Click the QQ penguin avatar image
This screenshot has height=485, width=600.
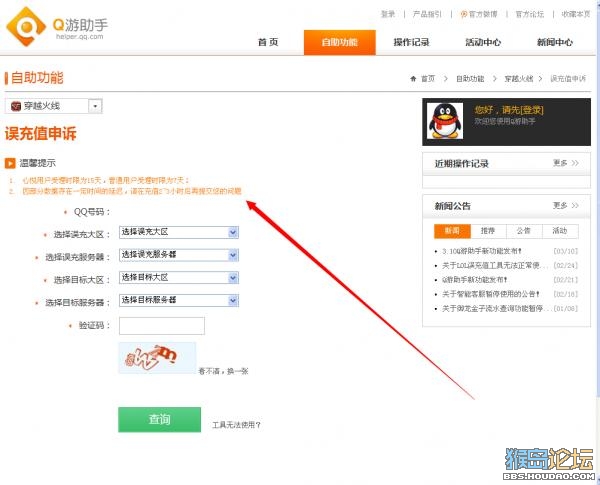tap(445, 121)
